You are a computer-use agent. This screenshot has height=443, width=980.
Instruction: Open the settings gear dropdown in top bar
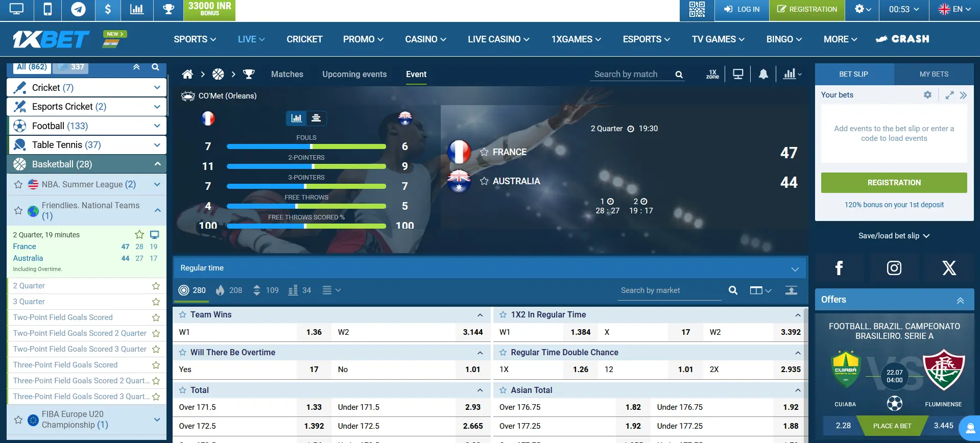coord(863,9)
